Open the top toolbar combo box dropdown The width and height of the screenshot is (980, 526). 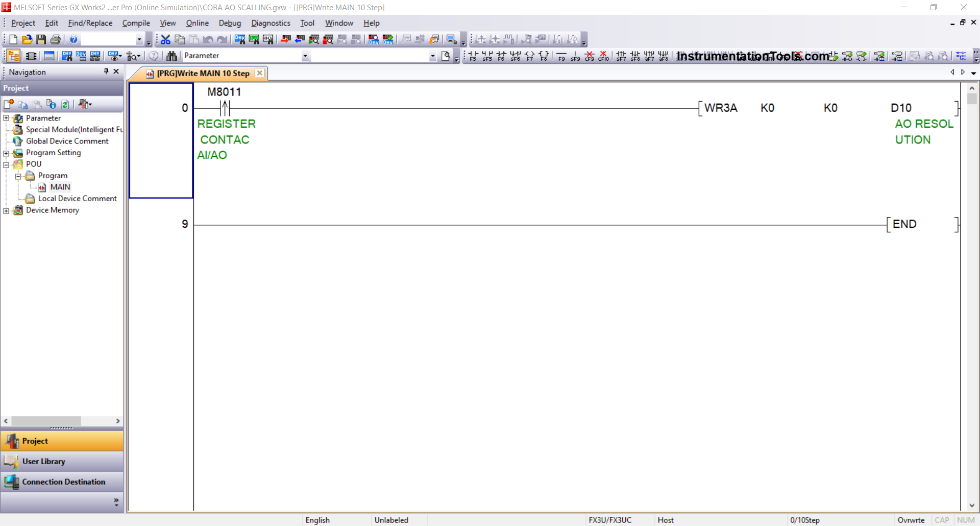tap(139, 39)
